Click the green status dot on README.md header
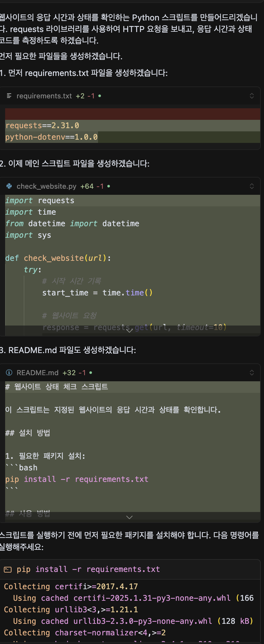Viewport: 264px width, 644px height. tap(91, 372)
